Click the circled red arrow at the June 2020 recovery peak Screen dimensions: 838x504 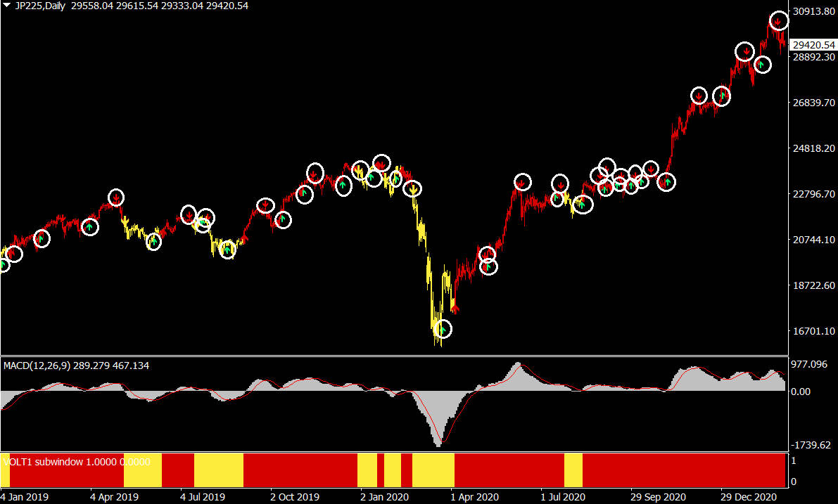522,183
